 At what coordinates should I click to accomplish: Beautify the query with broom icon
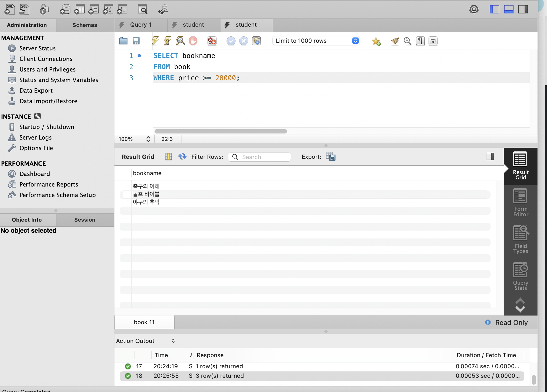[395, 41]
